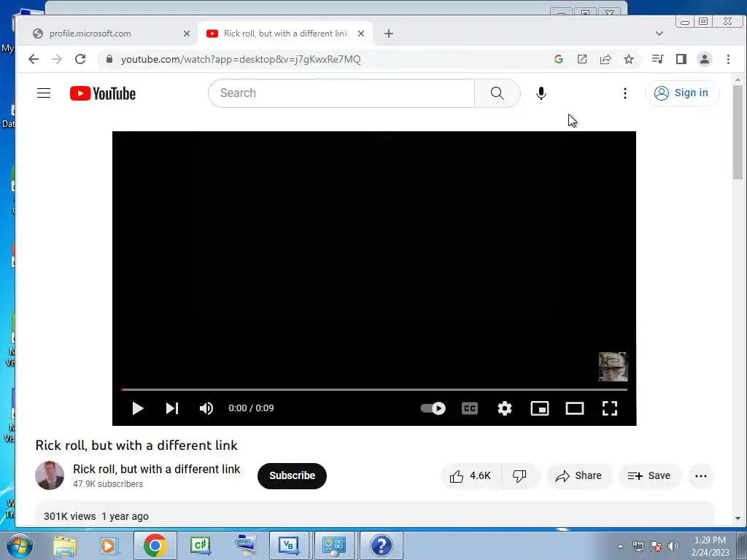Skip to the next video
The height and width of the screenshot is (560, 747).
(x=172, y=408)
